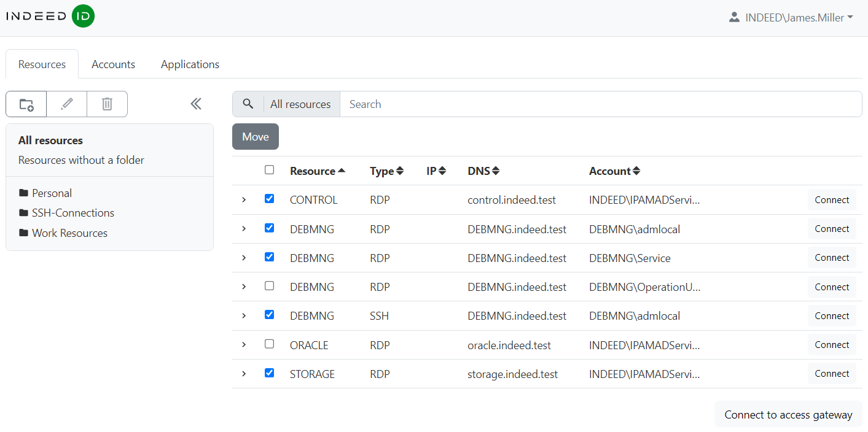The image size is (868, 432).
Task: Click Connect to access gateway button
Action: (788, 415)
